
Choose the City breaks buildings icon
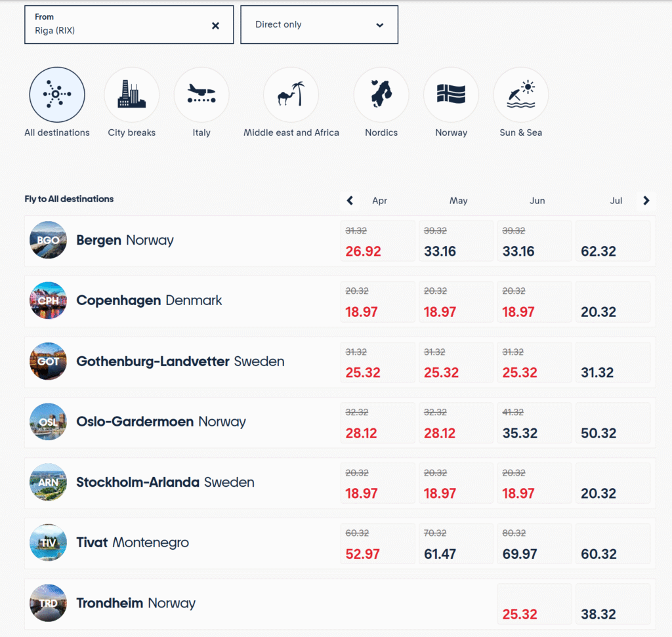pos(131,95)
